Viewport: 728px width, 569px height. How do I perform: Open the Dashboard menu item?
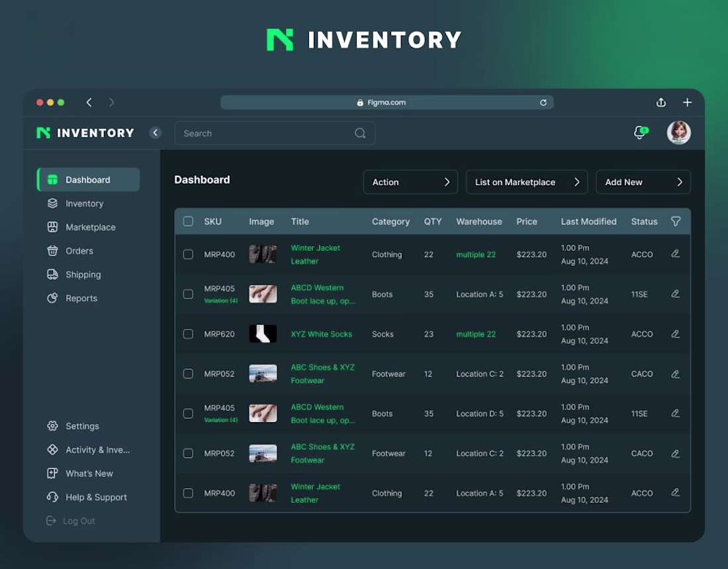click(88, 179)
